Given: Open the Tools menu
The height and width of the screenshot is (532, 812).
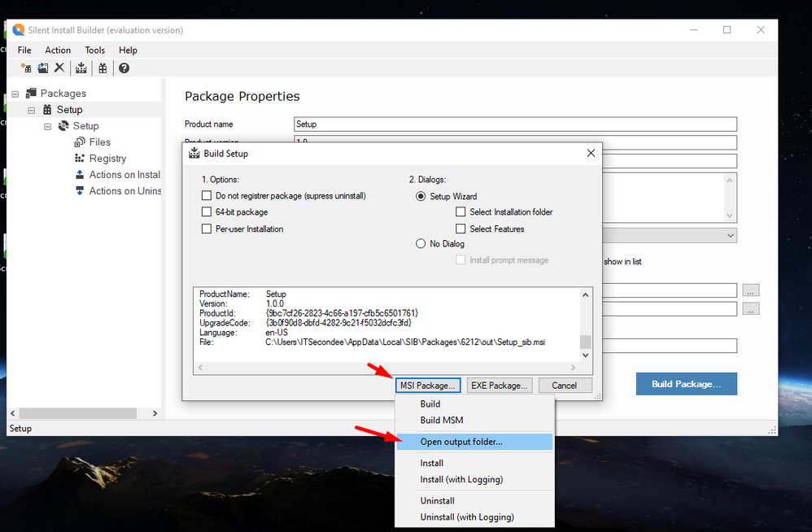Looking at the screenshot, I should pyautogui.click(x=94, y=50).
